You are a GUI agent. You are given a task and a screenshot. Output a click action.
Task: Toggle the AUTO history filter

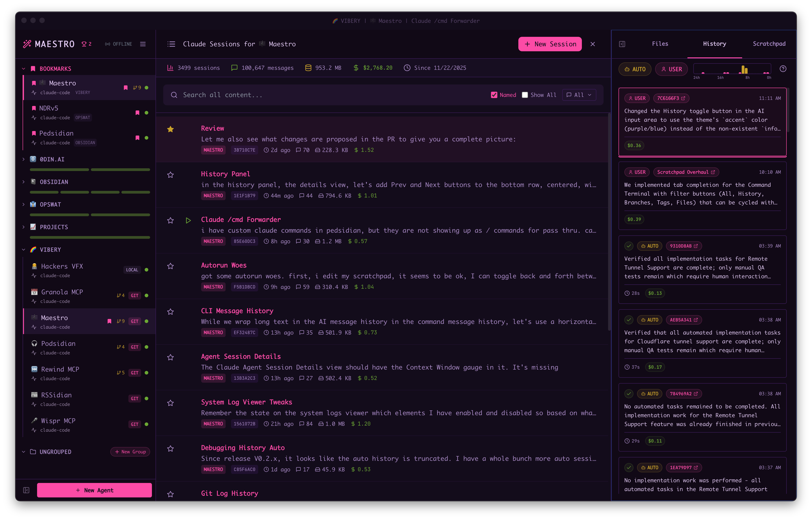(635, 69)
